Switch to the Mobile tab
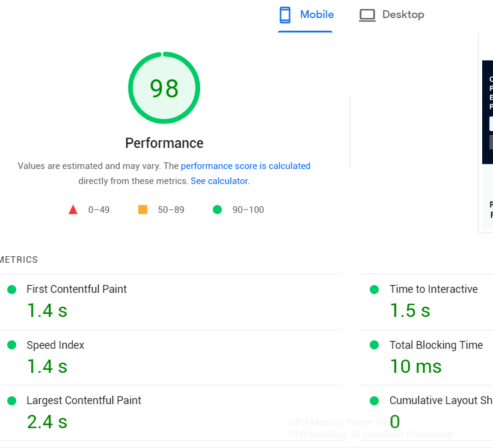Image resolution: width=493 pixels, height=448 pixels. [306, 14]
